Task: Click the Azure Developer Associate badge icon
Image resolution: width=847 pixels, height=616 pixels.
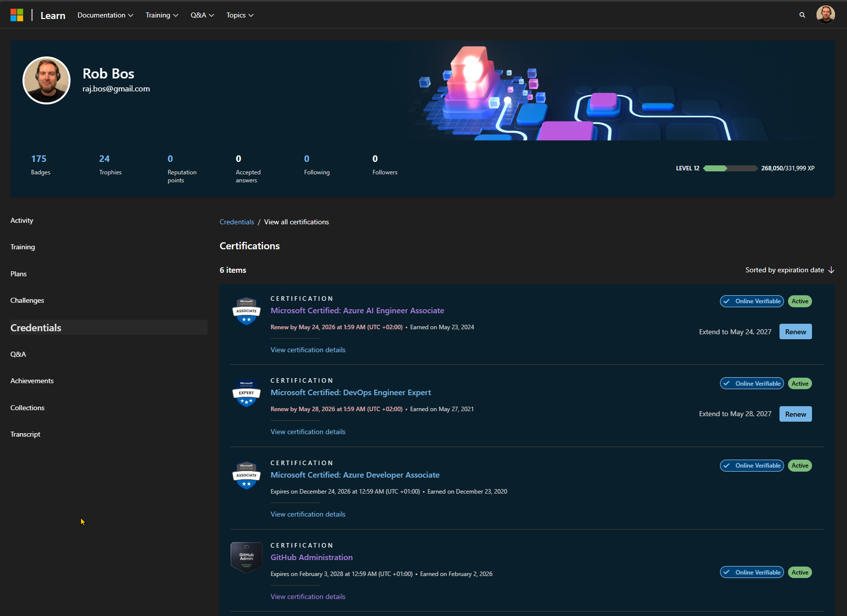Action: pyautogui.click(x=246, y=476)
